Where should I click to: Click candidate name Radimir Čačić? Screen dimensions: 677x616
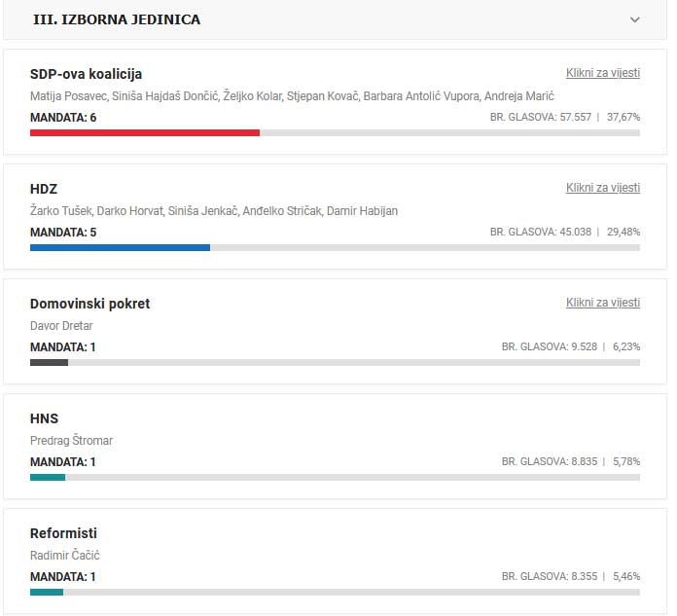(65, 555)
